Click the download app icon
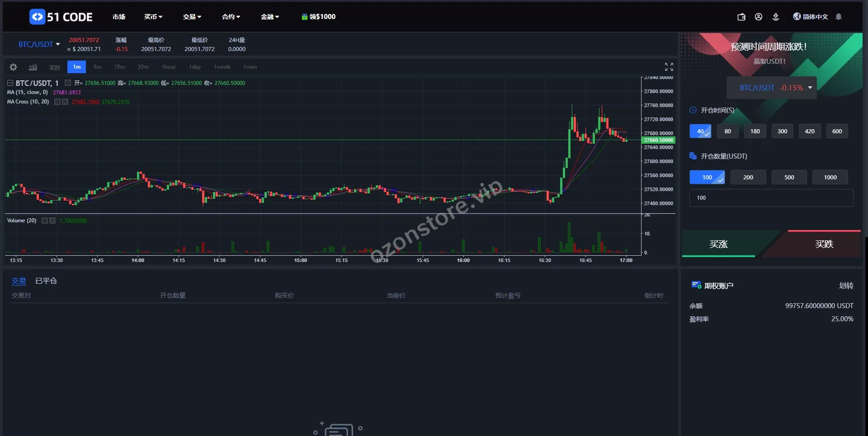 (x=776, y=17)
